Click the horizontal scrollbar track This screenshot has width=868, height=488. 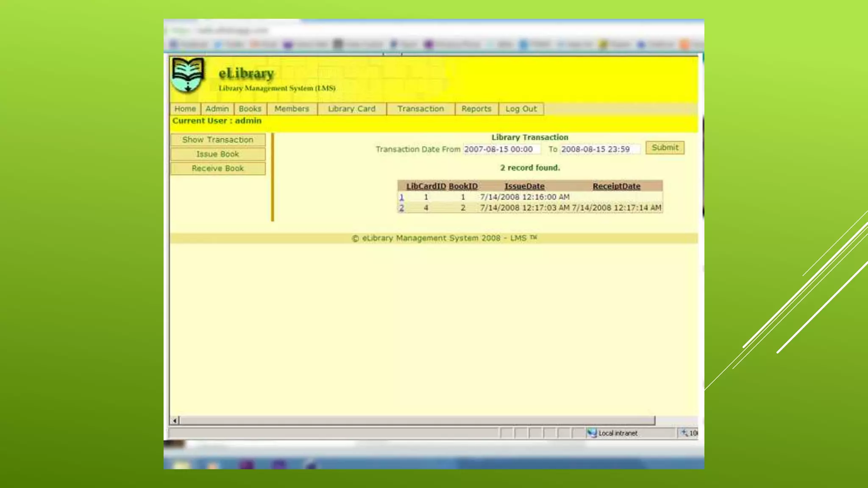417,421
